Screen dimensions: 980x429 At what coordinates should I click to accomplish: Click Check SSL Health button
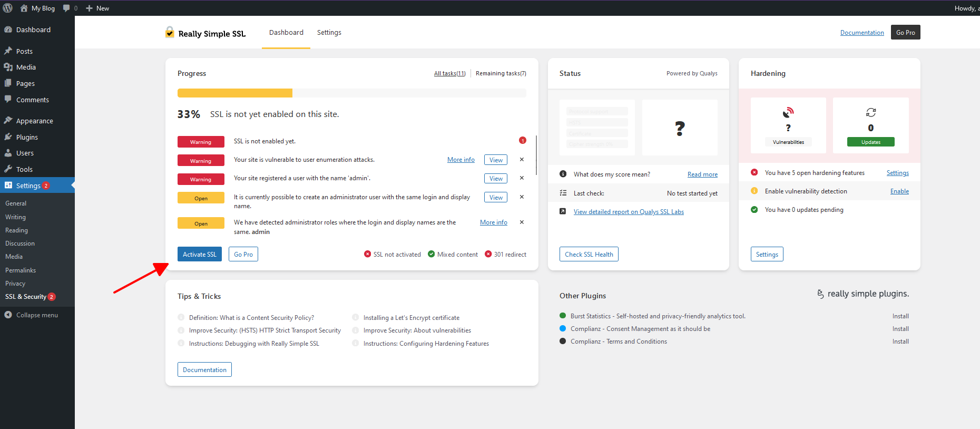(x=589, y=254)
